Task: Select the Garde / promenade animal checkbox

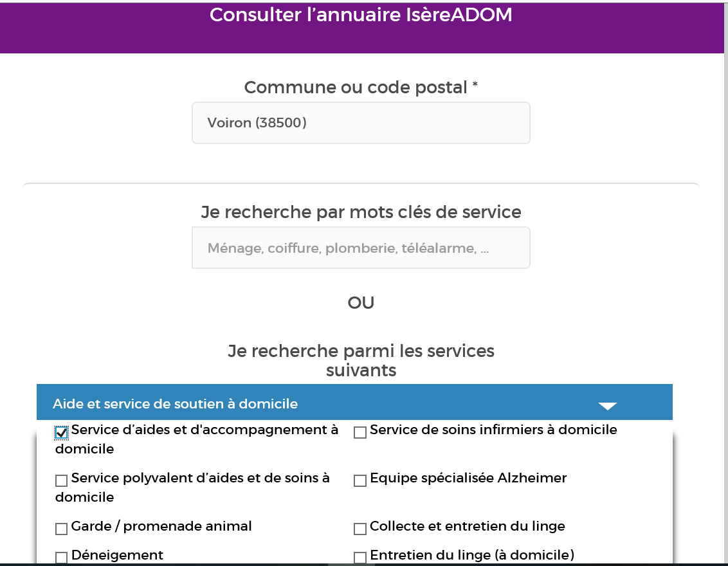Action: click(x=61, y=529)
